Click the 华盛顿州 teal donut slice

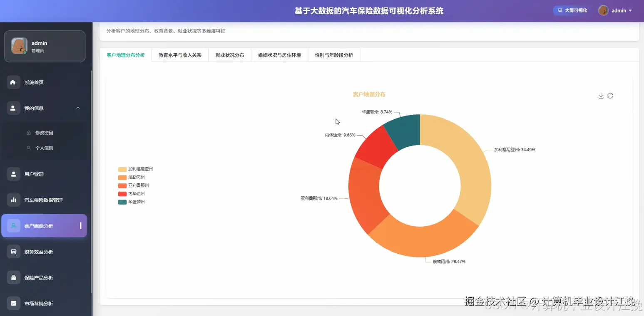(x=404, y=131)
